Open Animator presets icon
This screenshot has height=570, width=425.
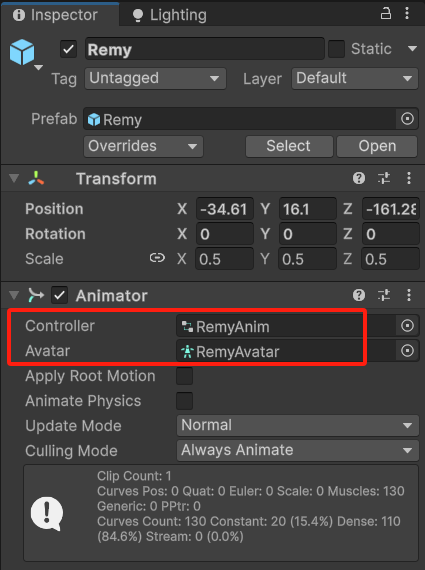click(384, 295)
